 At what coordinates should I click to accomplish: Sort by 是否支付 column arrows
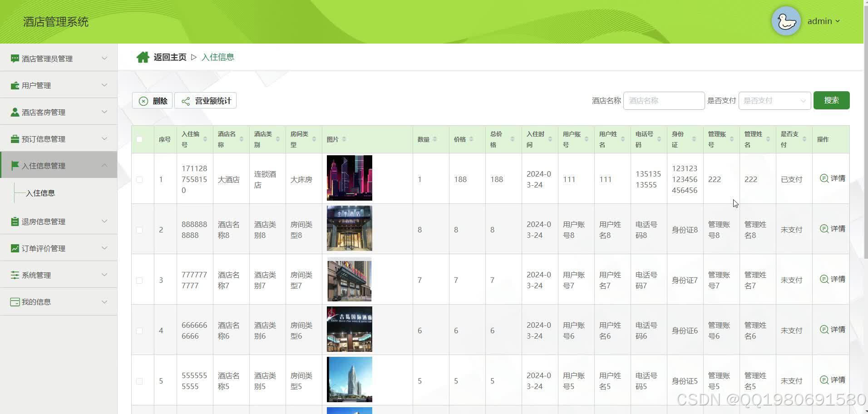point(804,139)
